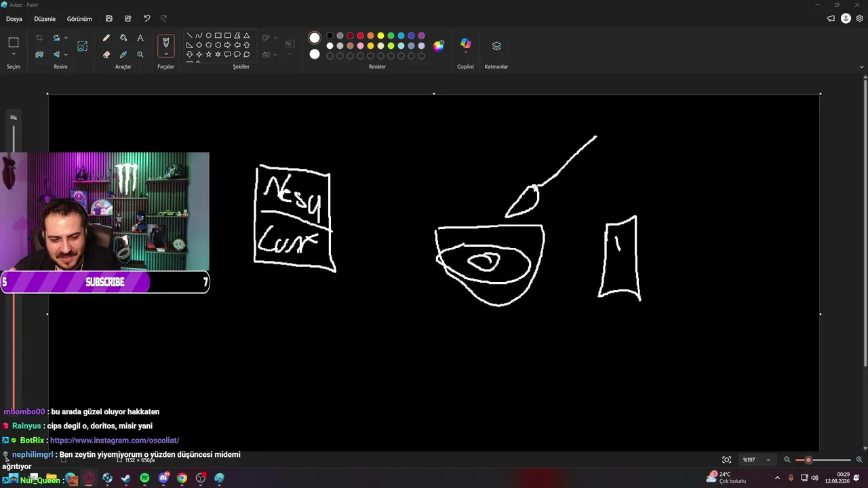Viewport: 868px width, 488px height.
Task: Select the Eraser tool
Action: (x=106, y=54)
